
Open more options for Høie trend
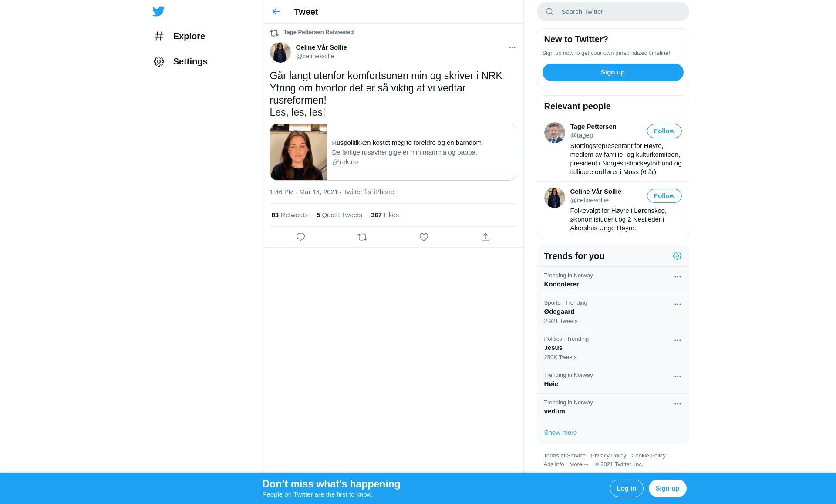point(678,376)
